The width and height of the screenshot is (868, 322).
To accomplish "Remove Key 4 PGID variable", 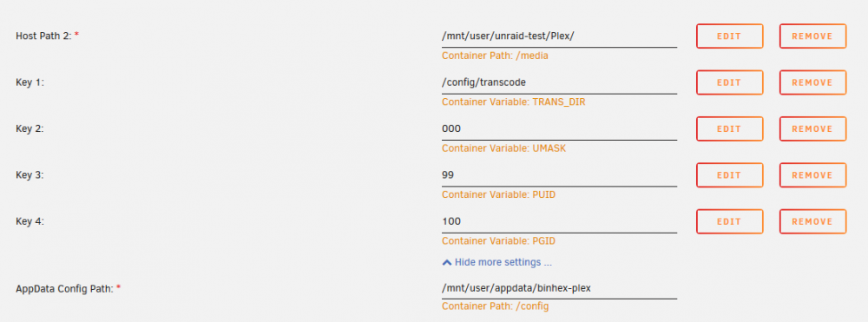I will [812, 221].
